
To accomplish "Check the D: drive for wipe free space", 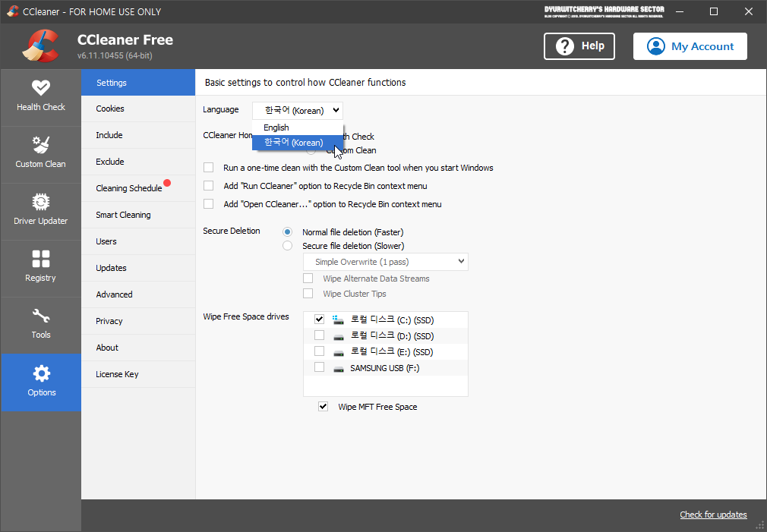I will click(319, 335).
